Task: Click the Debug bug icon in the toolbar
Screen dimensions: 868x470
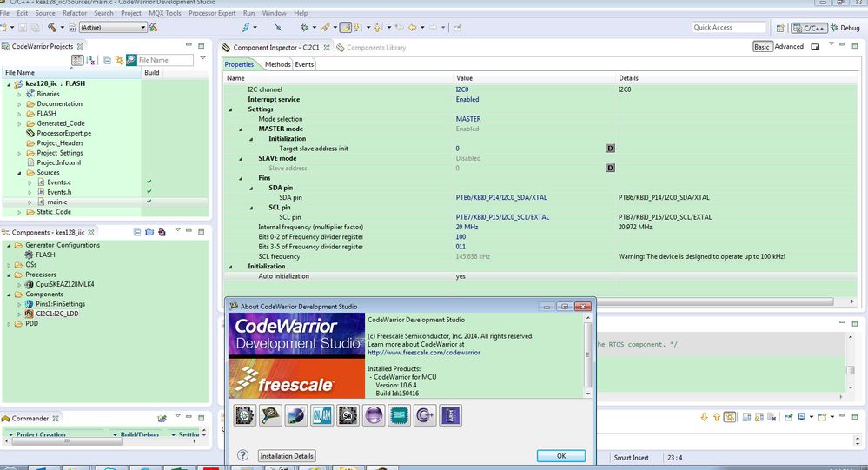Action: [304, 27]
